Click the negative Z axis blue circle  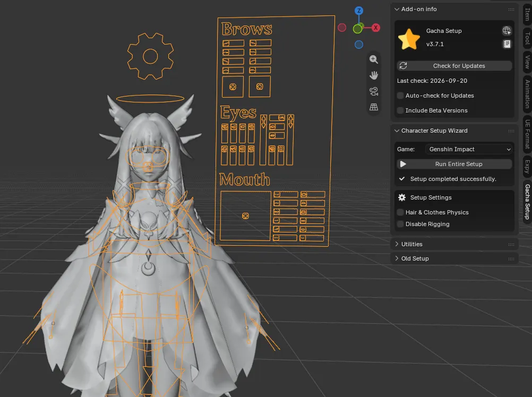click(359, 45)
